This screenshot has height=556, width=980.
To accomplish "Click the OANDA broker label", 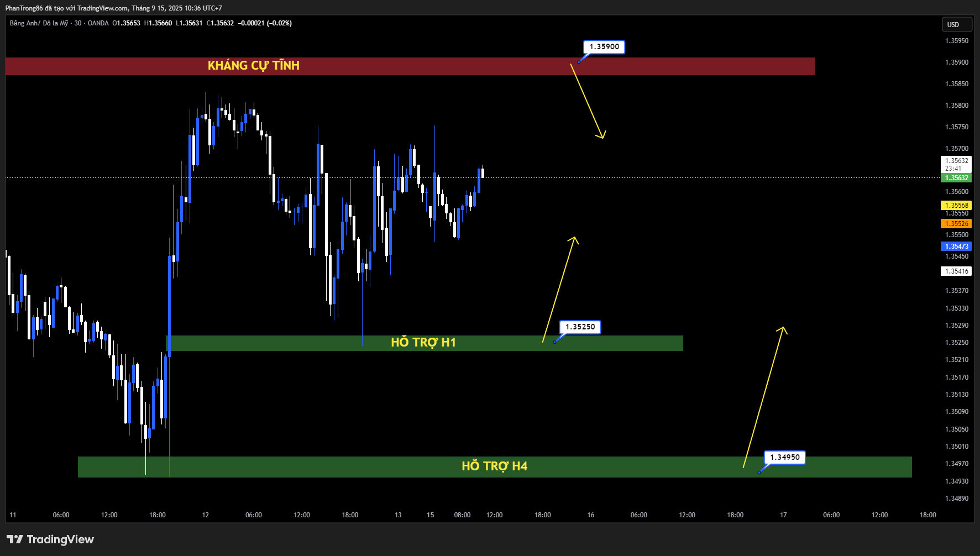I will point(98,23).
